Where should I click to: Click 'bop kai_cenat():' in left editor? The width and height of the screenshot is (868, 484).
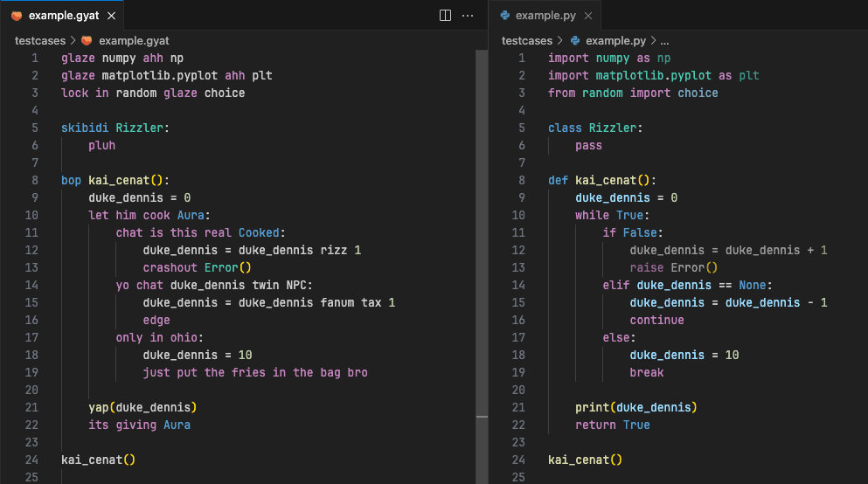[x=115, y=180]
